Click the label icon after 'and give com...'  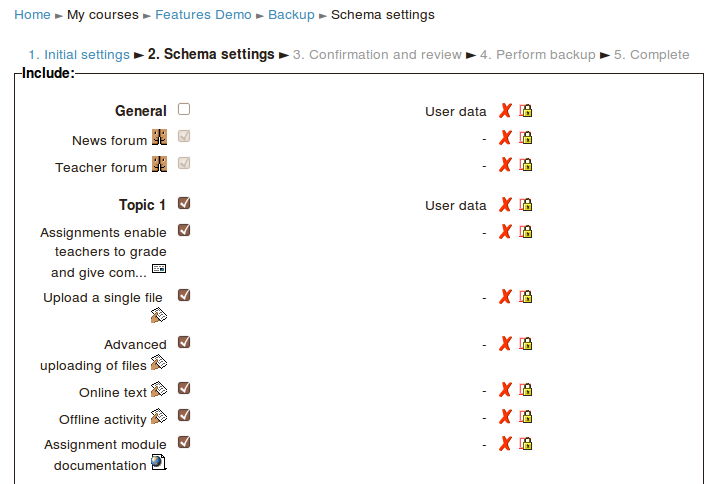point(159,268)
